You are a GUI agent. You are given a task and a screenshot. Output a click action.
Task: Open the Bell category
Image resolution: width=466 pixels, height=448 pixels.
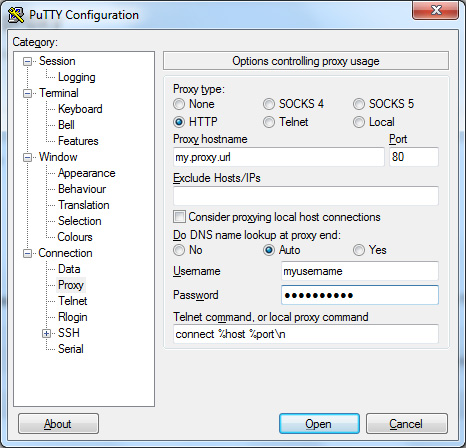pyautogui.click(x=66, y=125)
